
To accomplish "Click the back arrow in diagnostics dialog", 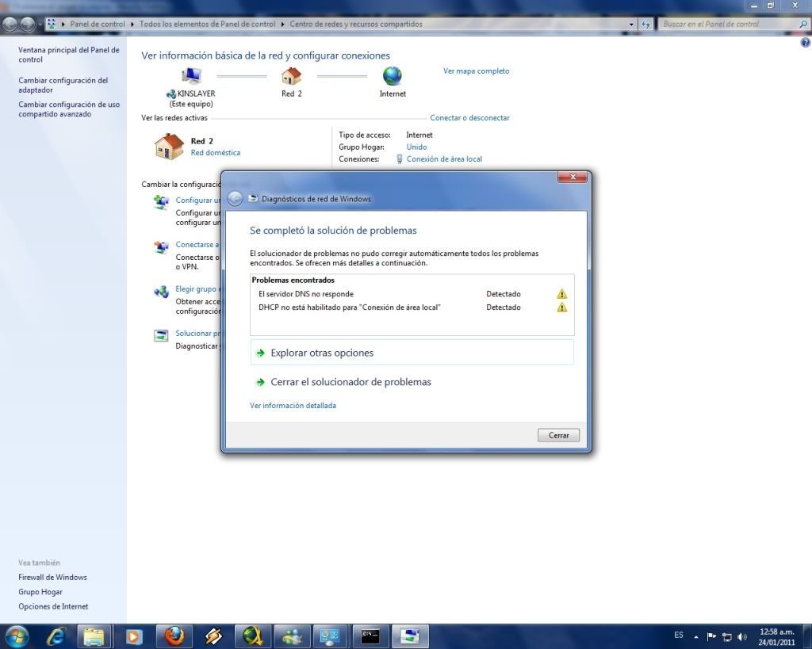I will click(x=235, y=199).
